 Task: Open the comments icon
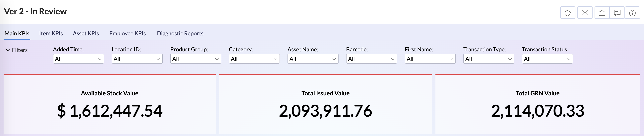point(617,13)
